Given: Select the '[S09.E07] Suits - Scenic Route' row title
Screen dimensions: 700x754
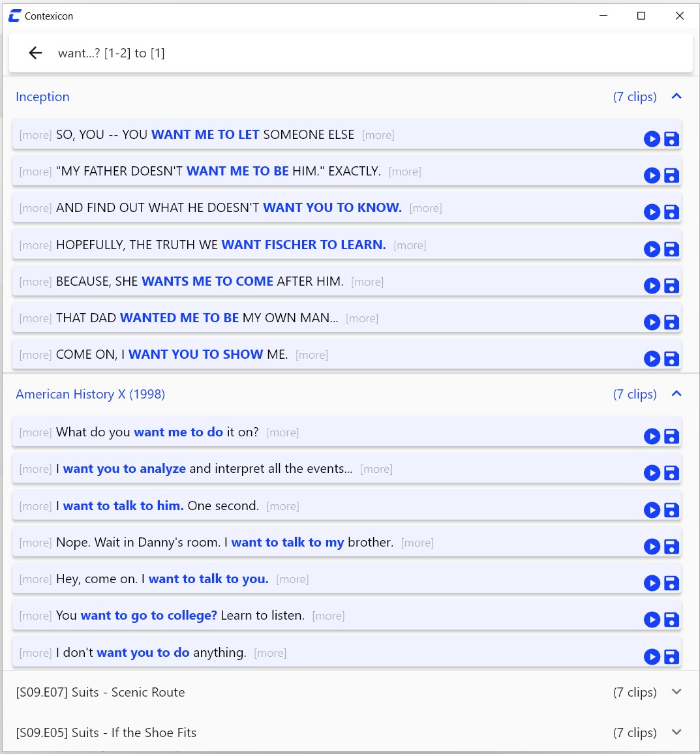Looking at the screenshot, I should (x=100, y=692).
